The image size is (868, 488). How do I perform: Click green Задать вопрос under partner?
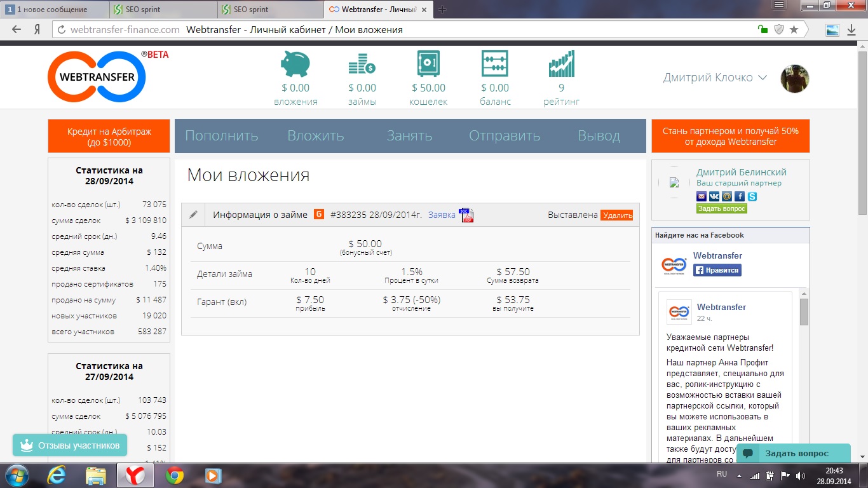point(722,208)
